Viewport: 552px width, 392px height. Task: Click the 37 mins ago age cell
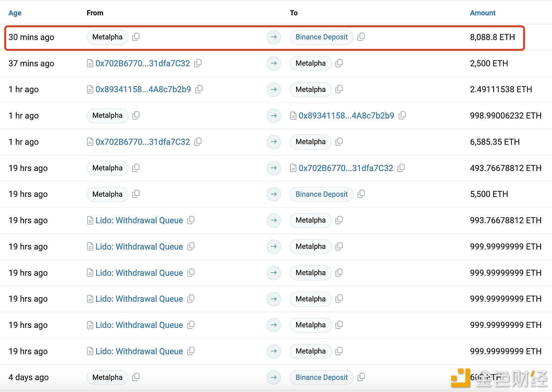tap(31, 63)
